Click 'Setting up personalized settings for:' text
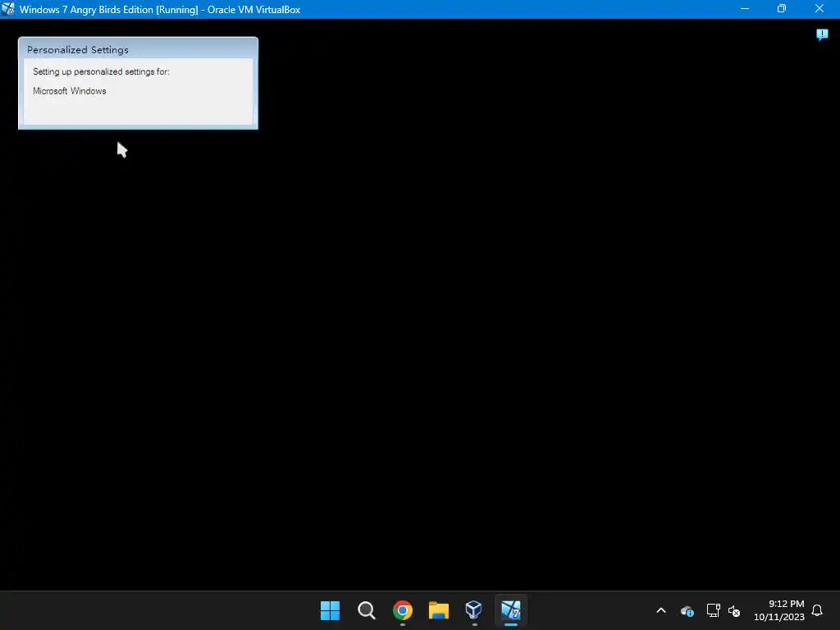 pyautogui.click(x=101, y=72)
